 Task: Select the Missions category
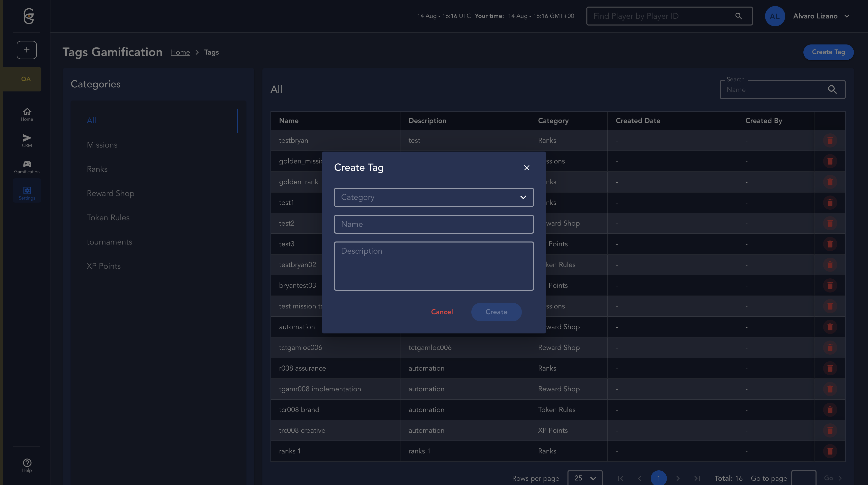pos(102,145)
